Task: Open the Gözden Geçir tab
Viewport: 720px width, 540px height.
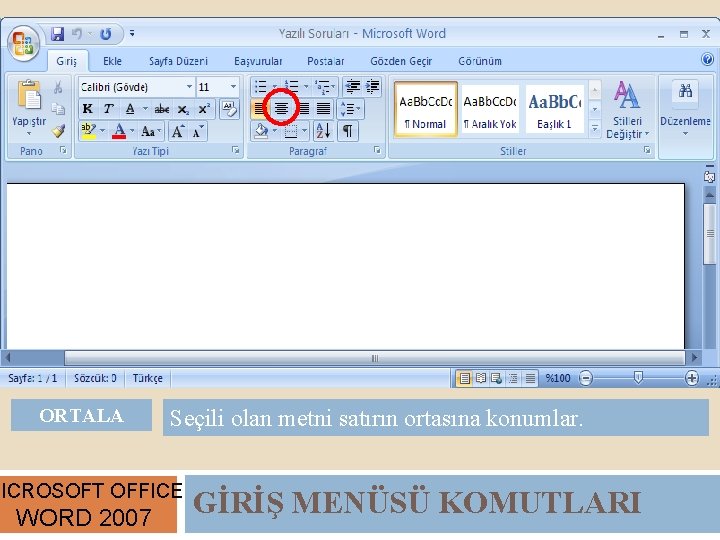Action: point(401,61)
